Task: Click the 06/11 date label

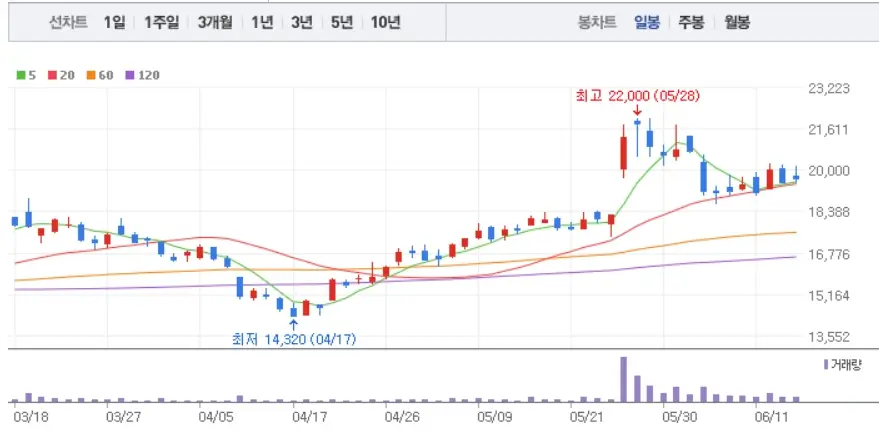Action: [x=771, y=417]
